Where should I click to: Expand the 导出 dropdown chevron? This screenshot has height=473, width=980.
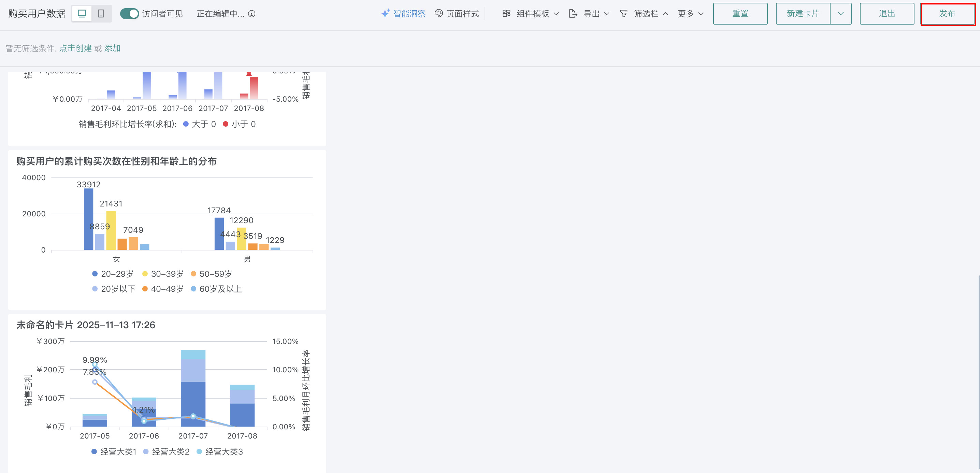click(607, 14)
